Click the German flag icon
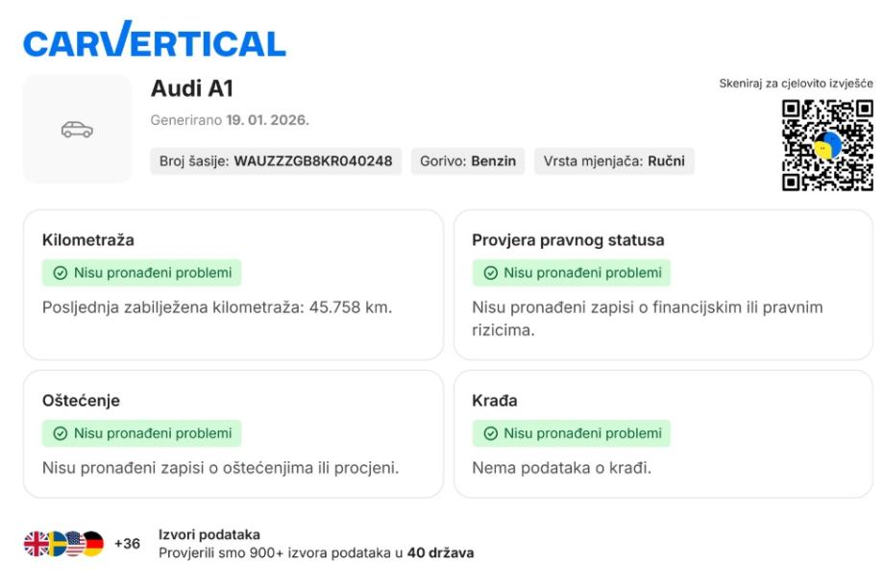This screenshot has height=588, width=884. pyautogui.click(x=92, y=544)
